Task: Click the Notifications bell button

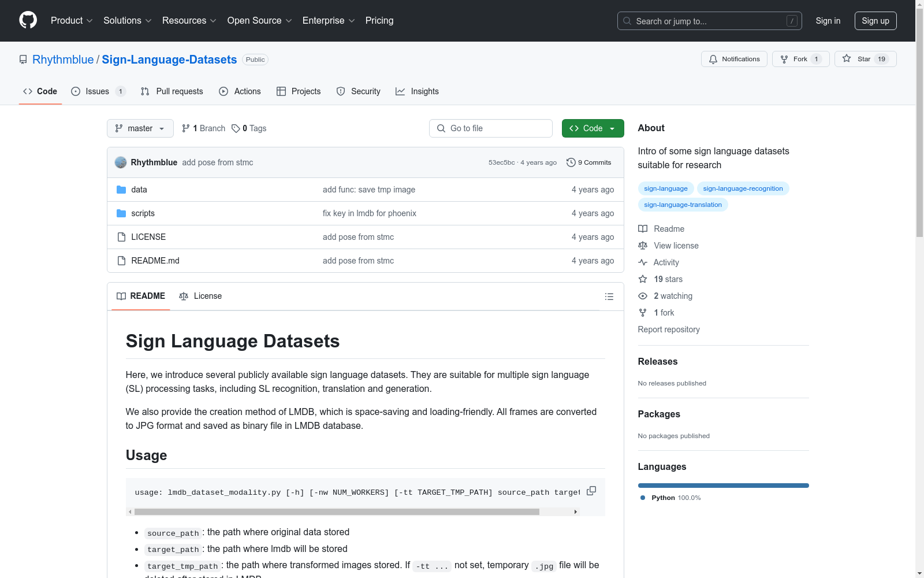Action: point(734,59)
